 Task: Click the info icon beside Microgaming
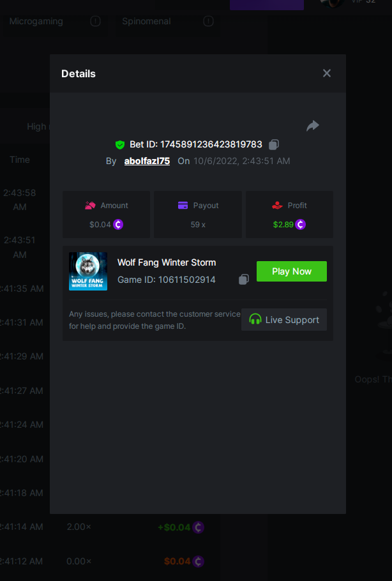[x=95, y=21]
